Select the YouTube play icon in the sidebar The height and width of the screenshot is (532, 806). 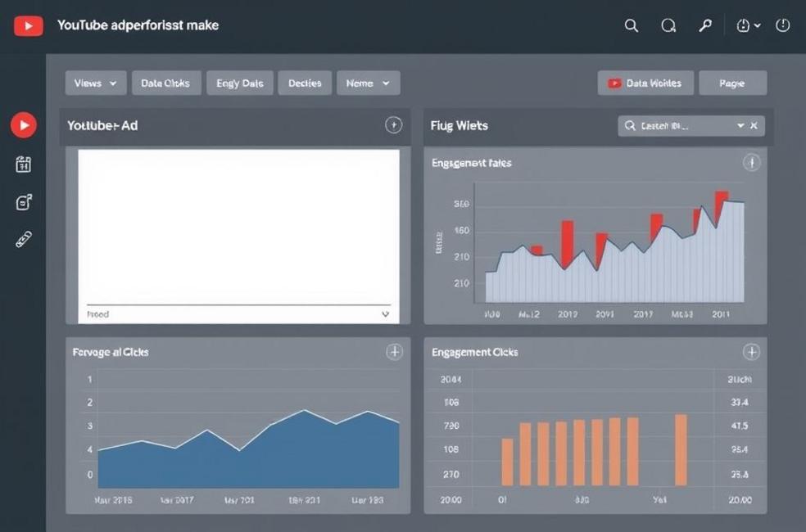(24, 124)
